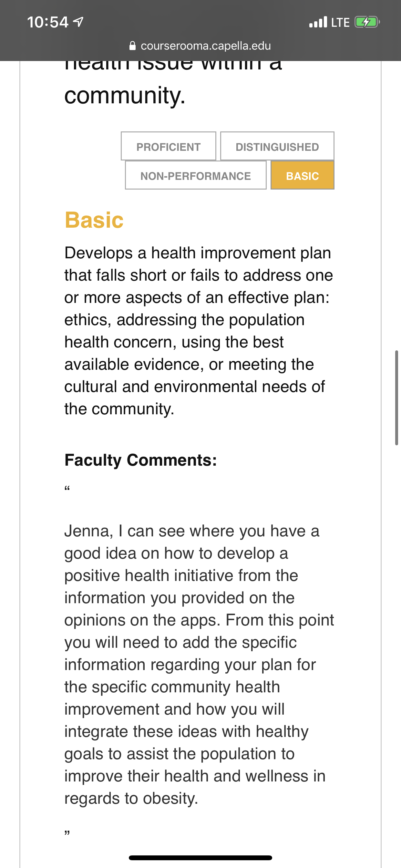The image size is (401, 868).
Task: Tap the home indicator bar at bottom
Action: point(200,858)
